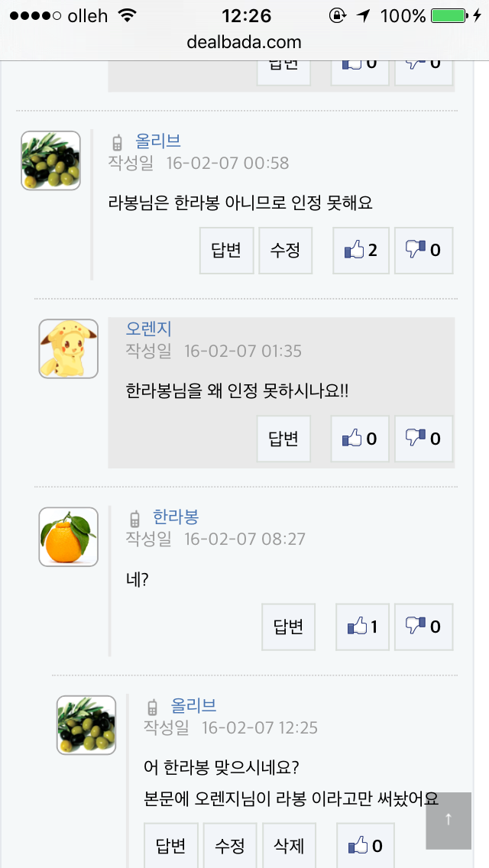Edit 올리브's 12:25 comment via 수정
The image size is (489, 868).
tap(230, 845)
